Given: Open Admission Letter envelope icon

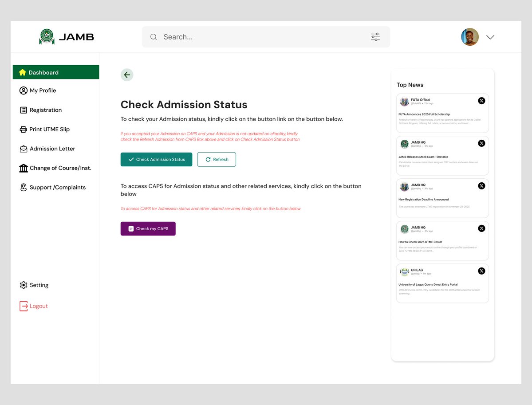Looking at the screenshot, I should (x=24, y=149).
